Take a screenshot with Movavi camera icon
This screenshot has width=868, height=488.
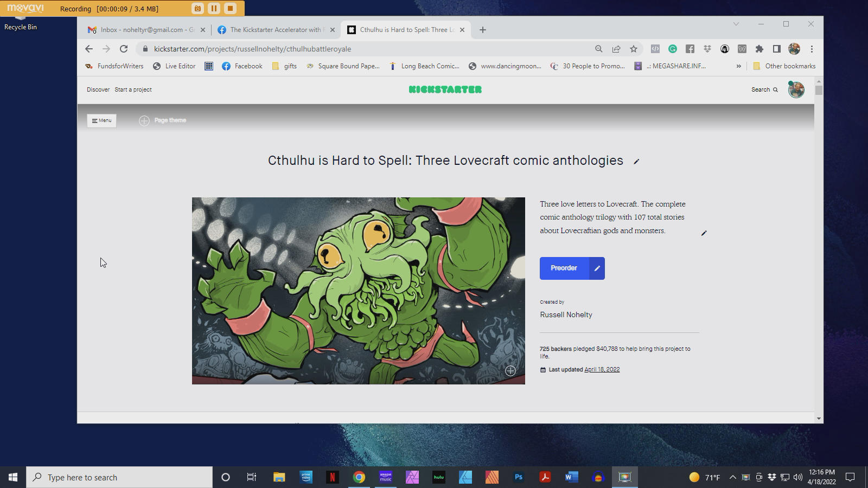[x=197, y=8]
